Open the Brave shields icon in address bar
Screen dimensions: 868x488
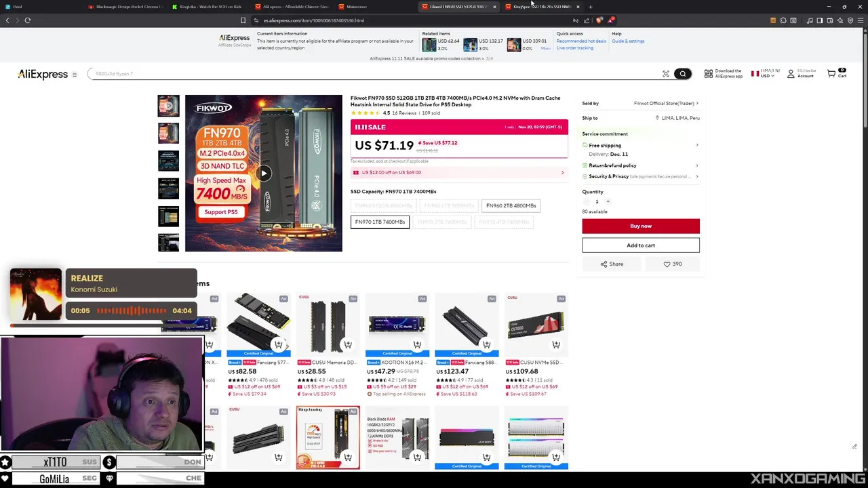[599, 20]
